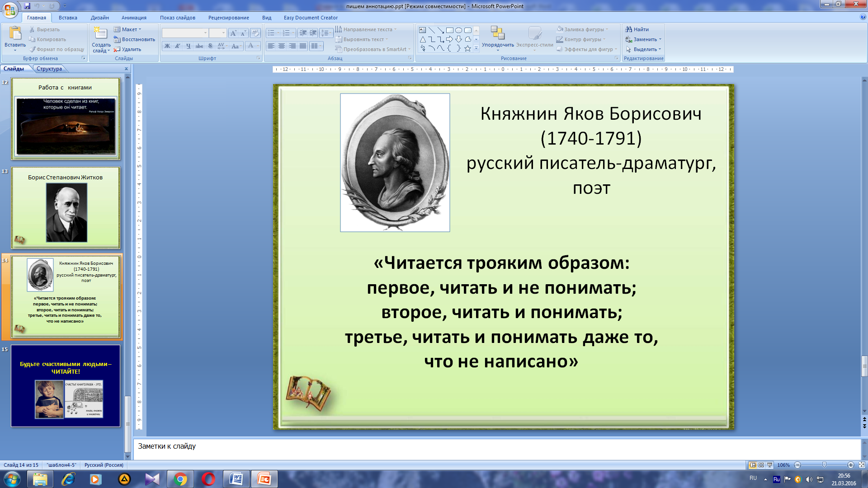This screenshot has height=488, width=868.
Task: Toggle Text Shadow (S)
Action: 210,46
